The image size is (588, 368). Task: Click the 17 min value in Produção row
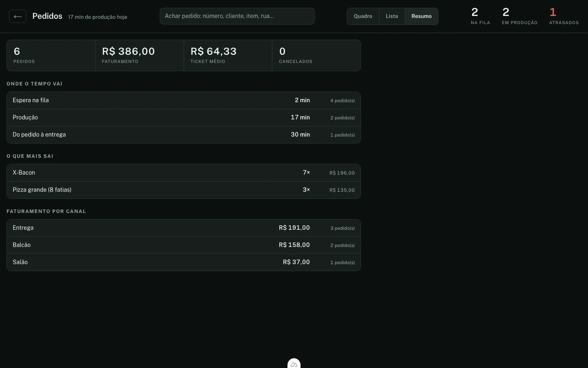300,117
